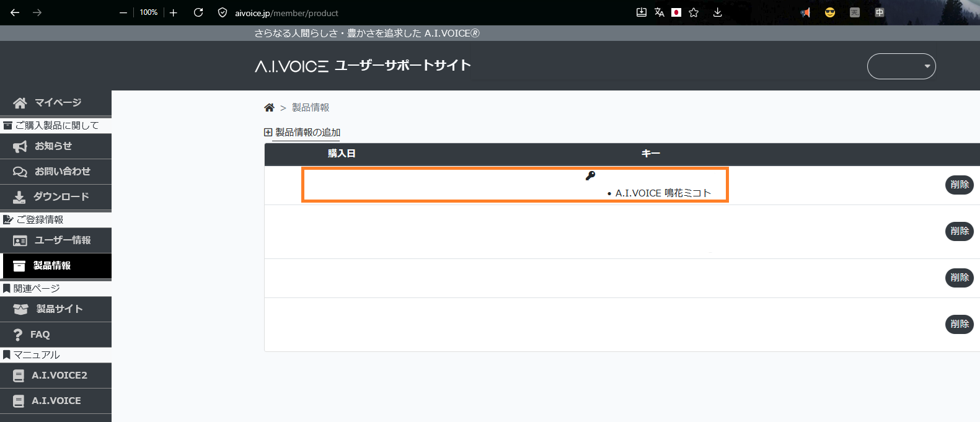The image size is (980, 422).
Task: Open ユーザー情報 in the sidebar
Action: (56, 240)
